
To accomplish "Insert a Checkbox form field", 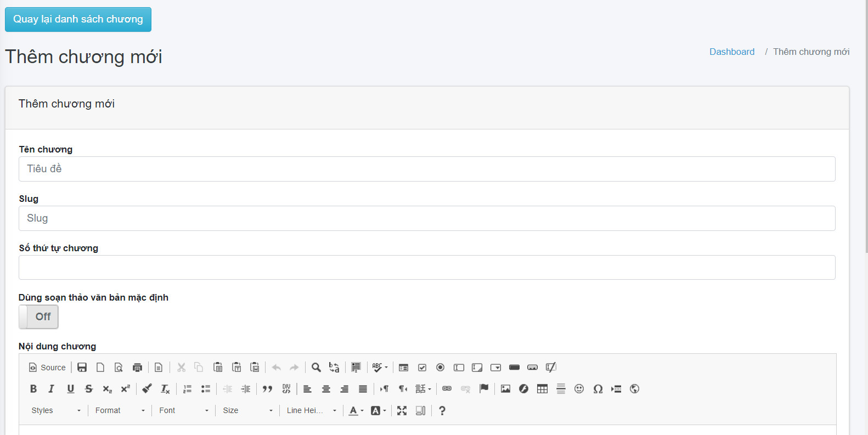I will click(x=422, y=368).
